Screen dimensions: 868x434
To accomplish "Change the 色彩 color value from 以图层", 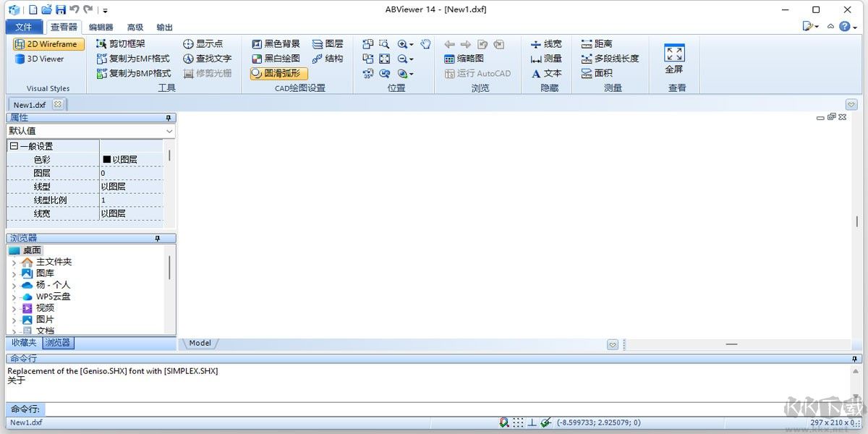I will pos(130,159).
